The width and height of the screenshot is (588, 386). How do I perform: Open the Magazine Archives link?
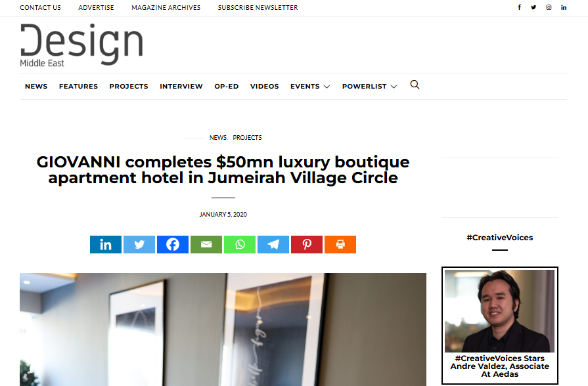(166, 7)
